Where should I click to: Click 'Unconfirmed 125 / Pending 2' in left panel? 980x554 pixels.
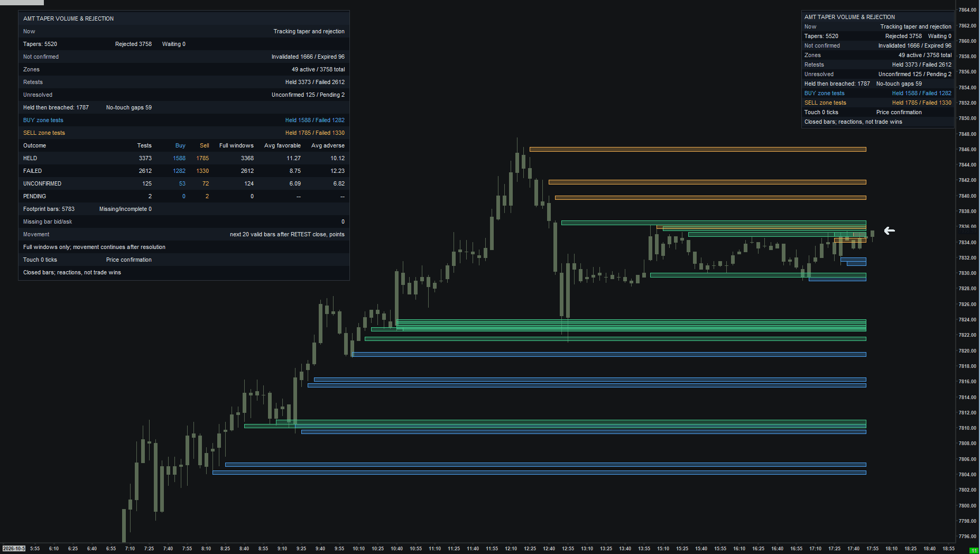[x=308, y=95]
